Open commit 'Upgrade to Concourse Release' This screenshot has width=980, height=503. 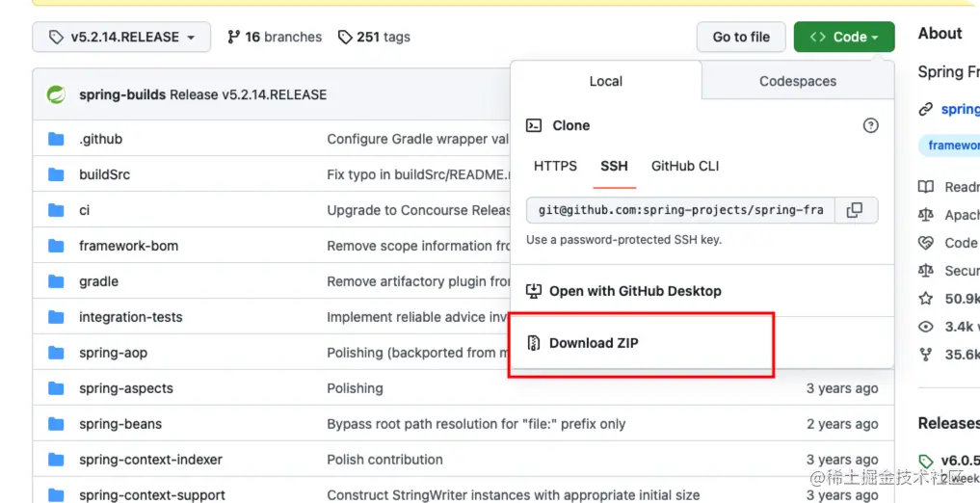(419, 210)
